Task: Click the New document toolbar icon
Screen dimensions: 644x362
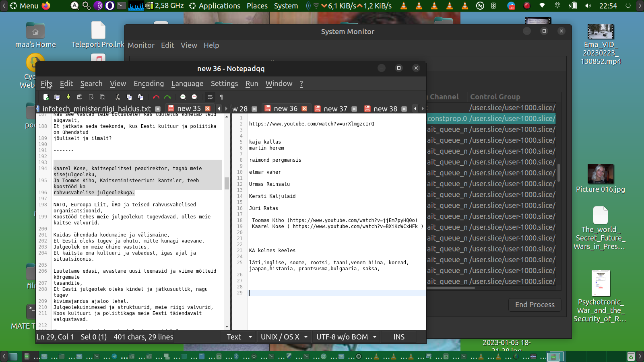Action: 46,97
